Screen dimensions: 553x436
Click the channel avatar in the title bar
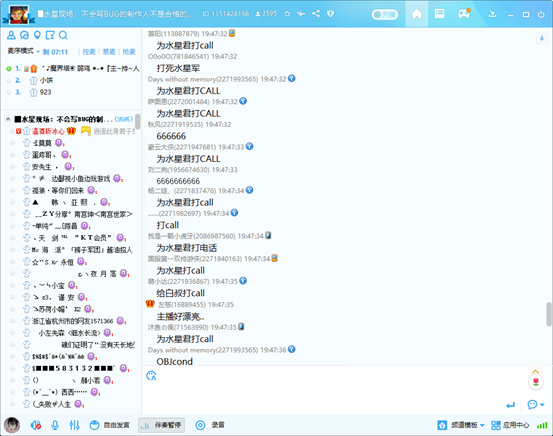(19, 14)
